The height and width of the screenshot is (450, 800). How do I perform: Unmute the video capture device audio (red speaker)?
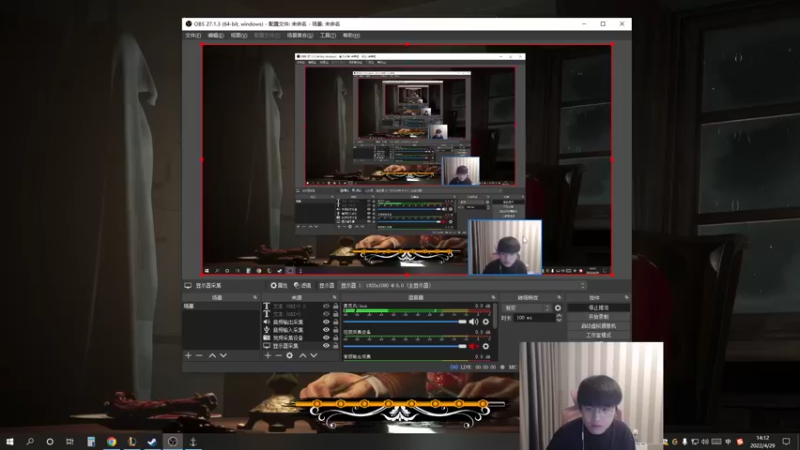(x=473, y=346)
